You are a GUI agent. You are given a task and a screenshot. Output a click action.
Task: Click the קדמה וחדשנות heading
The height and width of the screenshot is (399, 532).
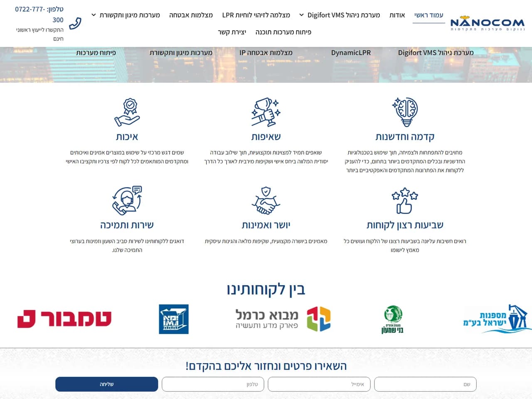[x=405, y=137]
